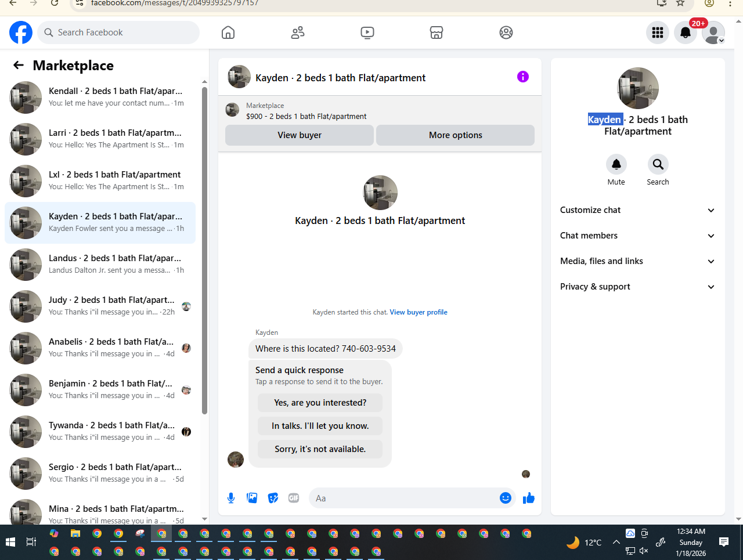
Task: Open the Windows notification center icon
Action: pos(724,542)
